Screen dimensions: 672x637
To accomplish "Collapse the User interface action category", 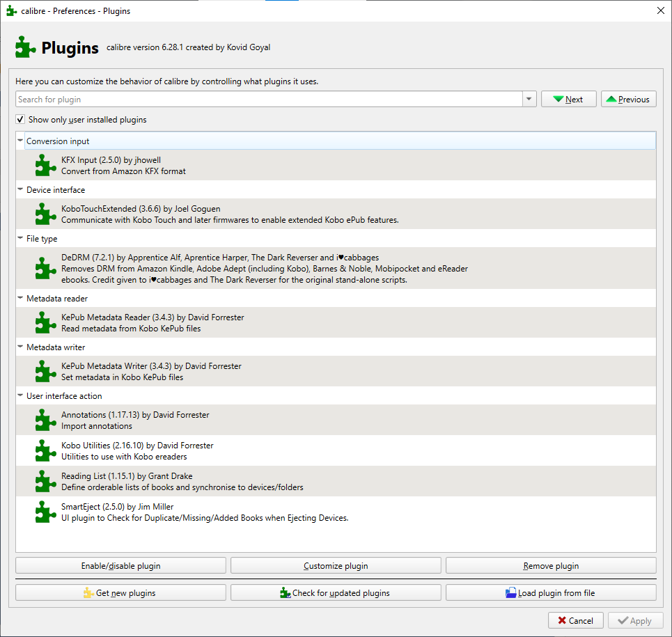I will click(x=20, y=395).
